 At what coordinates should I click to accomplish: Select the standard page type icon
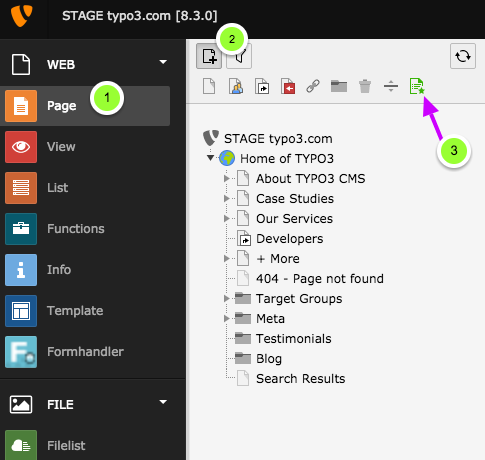click(209, 86)
